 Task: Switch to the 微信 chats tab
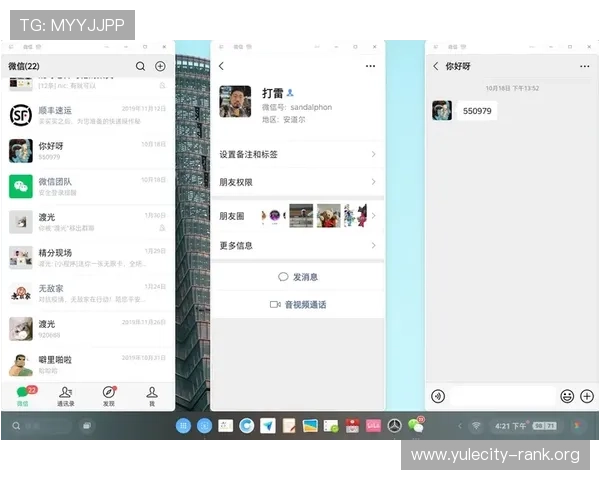23,395
